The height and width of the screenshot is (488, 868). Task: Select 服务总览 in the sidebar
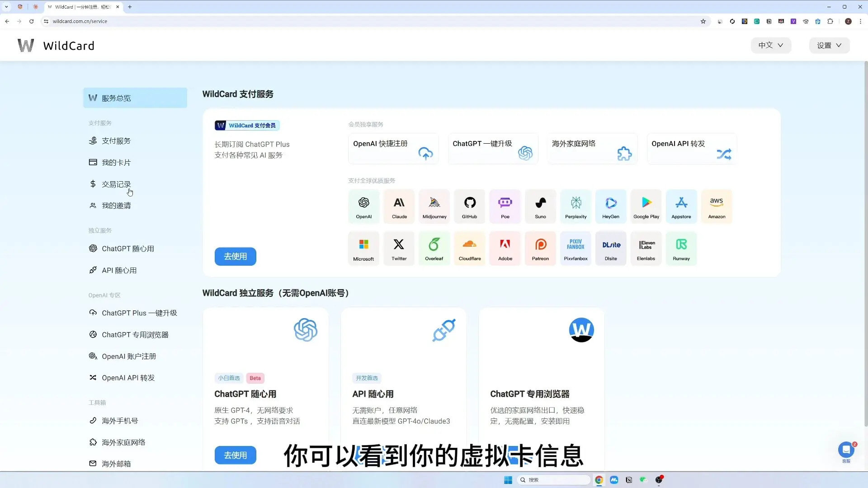click(x=135, y=98)
